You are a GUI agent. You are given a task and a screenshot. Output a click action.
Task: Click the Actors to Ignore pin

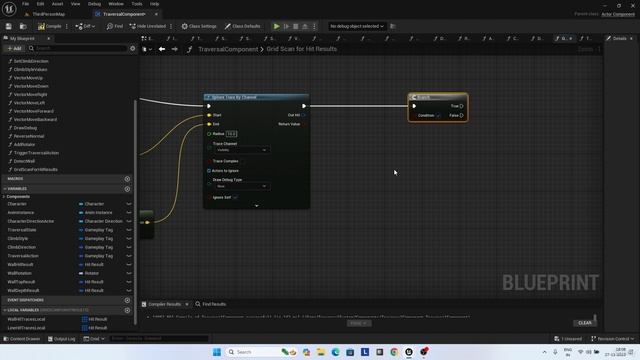coord(209,171)
